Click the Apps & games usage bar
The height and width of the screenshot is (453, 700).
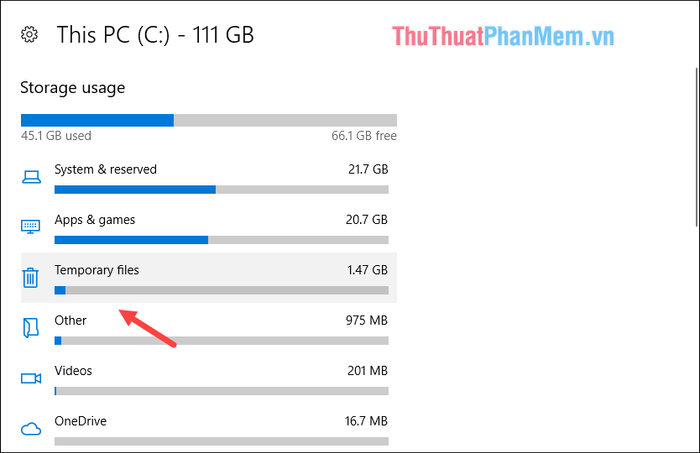coord(221,240)
